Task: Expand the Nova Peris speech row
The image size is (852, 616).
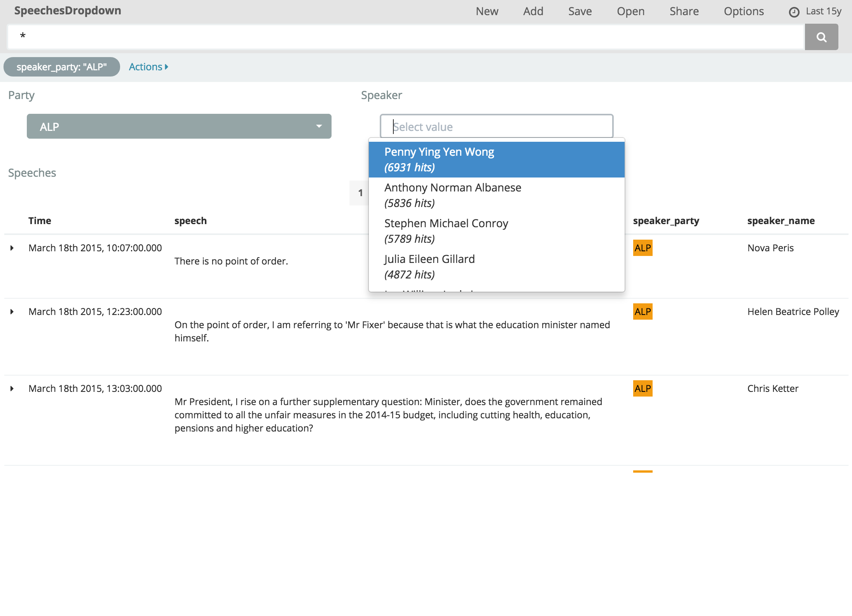Action: tap(12, 248)
